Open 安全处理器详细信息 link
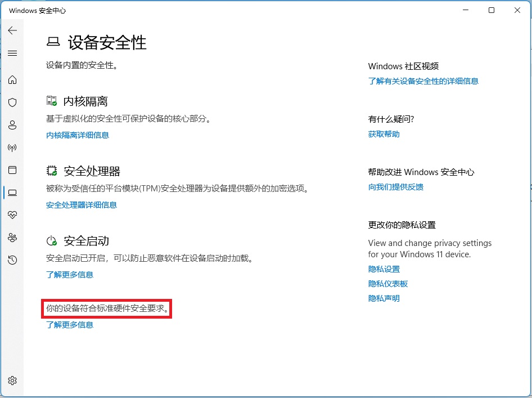Viewport: 532px width, 398px height. pyautogui.click(x=82, y=204)
